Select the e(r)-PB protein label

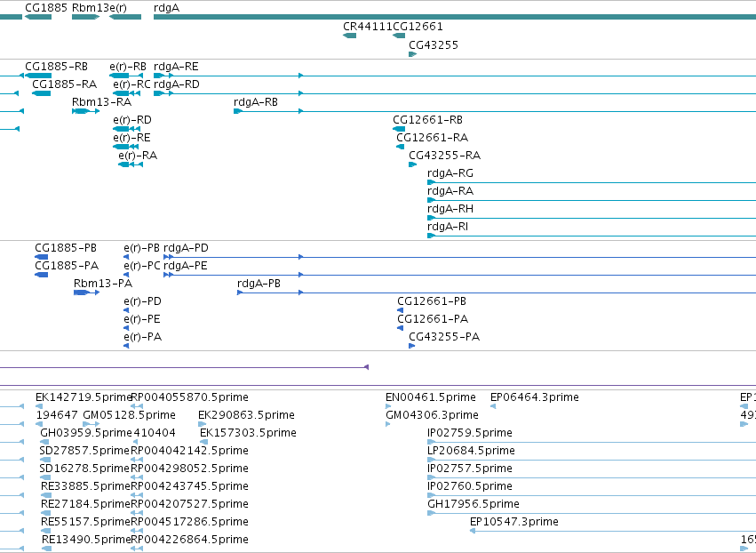pos(142,248)
